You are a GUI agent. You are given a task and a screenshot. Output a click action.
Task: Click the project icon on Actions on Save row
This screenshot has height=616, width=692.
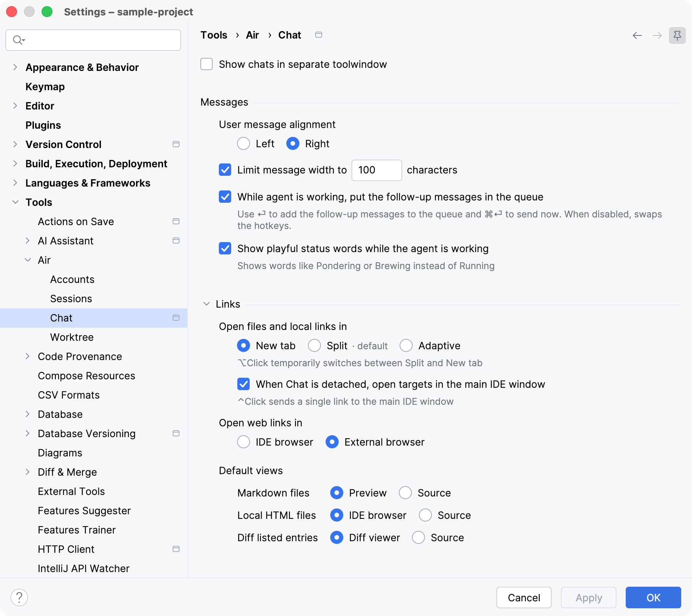[x=176, y=221]
